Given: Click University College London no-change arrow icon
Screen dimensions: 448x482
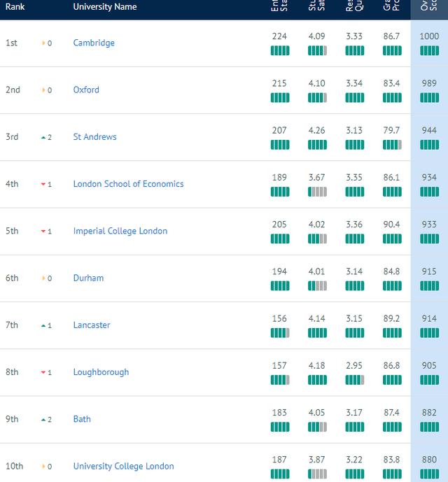Looking at the screenshot, I should 43,467.
